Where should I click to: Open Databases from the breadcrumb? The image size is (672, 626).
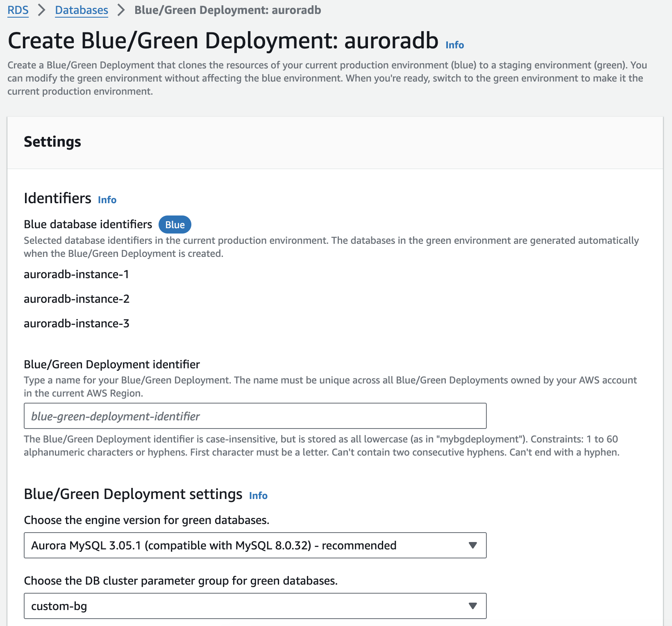(x=81, y=10)
